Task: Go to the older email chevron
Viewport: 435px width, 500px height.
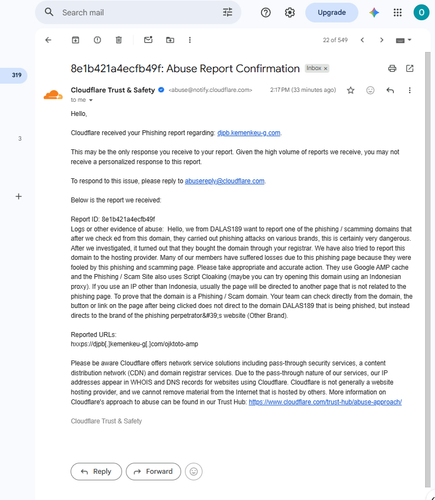Action: (x=381, y=40)
